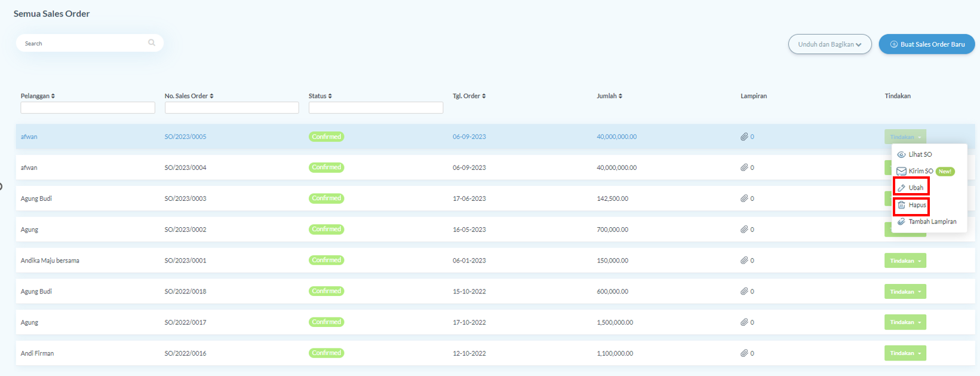
Task: Open Tindakan dropdown for SO/2022/0018
Action: 905,292
